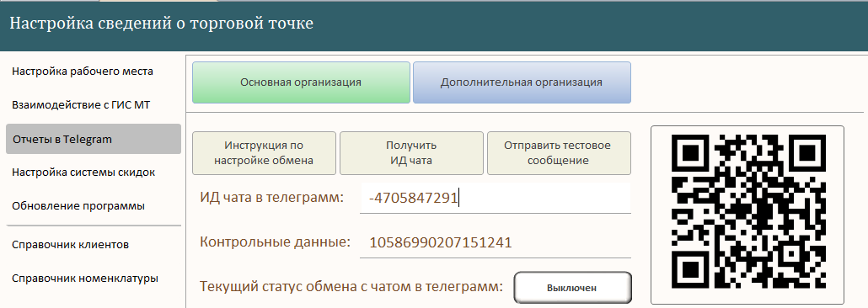Go to Настройка системы скидок
The height and width of the screenshot is (308, 868).
(83, 172)
